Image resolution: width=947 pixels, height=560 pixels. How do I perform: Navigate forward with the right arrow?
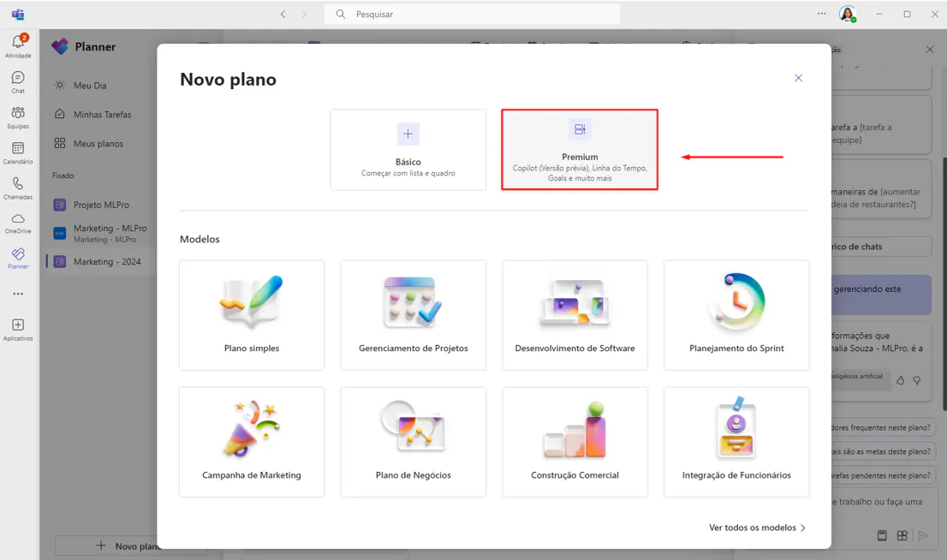pos(304,14)
